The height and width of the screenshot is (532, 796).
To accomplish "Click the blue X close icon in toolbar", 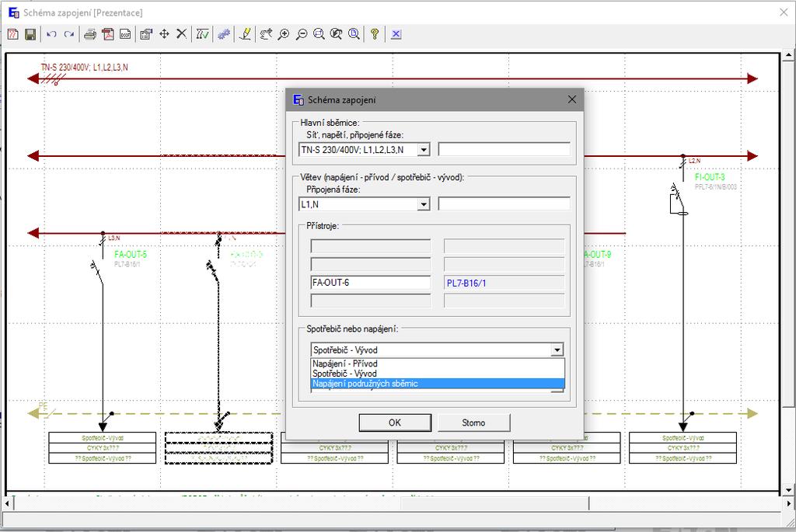I will pyautogui.click(x=396, y=34).
